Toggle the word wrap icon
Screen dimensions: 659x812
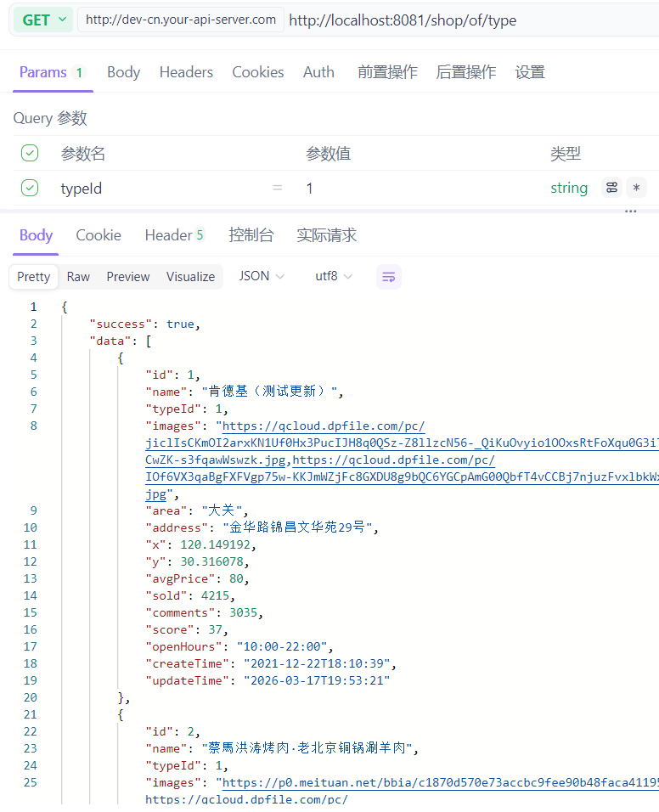[388, 277]
